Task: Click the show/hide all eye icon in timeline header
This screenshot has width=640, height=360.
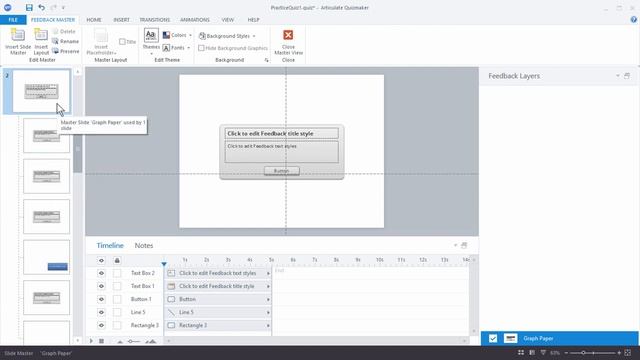Action: pyautogui.click(x=101, y=260)
